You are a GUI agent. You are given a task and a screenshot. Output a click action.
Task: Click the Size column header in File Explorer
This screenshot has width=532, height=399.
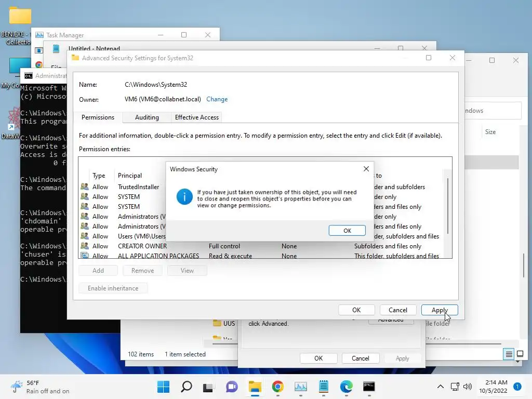(490, 131)
